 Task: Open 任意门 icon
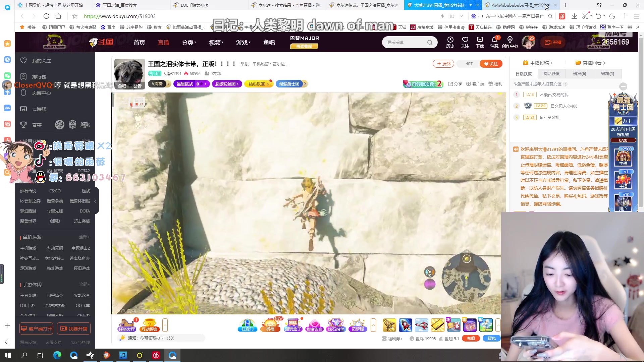pyautogui.click(x=248, y=325)
